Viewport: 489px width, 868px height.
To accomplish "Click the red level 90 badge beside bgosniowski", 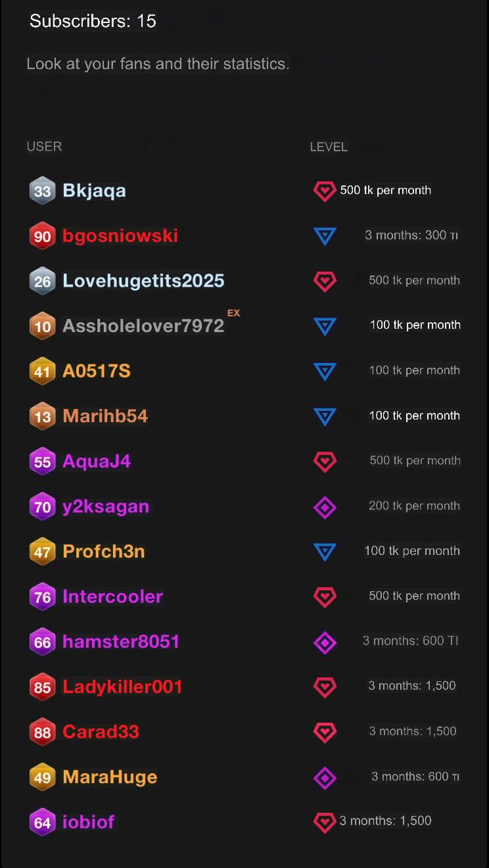I will click(42, 236).
